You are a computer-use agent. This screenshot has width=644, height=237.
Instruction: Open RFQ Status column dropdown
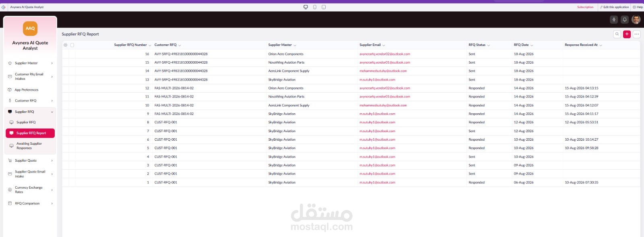(x=489, y=45)
